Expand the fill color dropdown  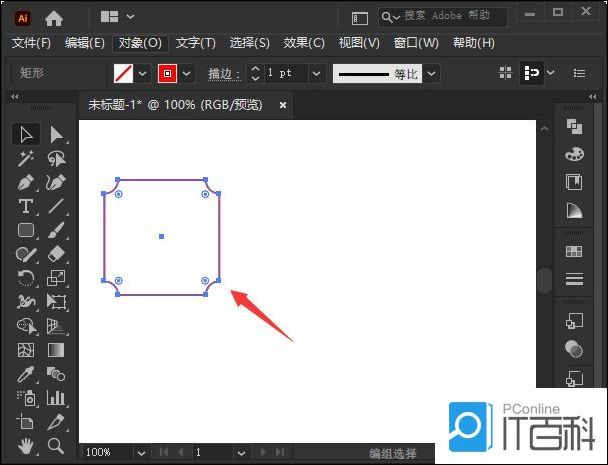click(142, 73)
